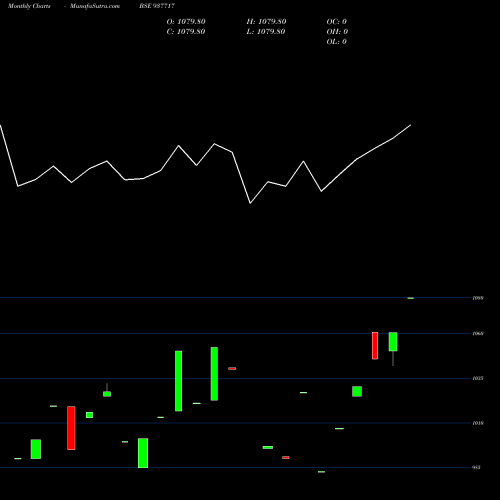Select the OL: 0 value
This screenshot has height=500, width=500.
click(337, 42)
